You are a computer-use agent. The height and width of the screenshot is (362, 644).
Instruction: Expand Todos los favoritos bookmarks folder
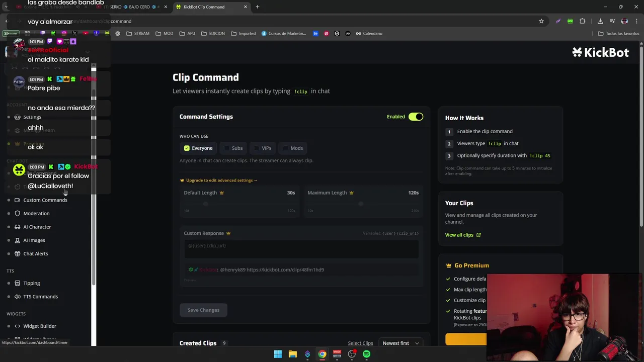tap(618, 34)
